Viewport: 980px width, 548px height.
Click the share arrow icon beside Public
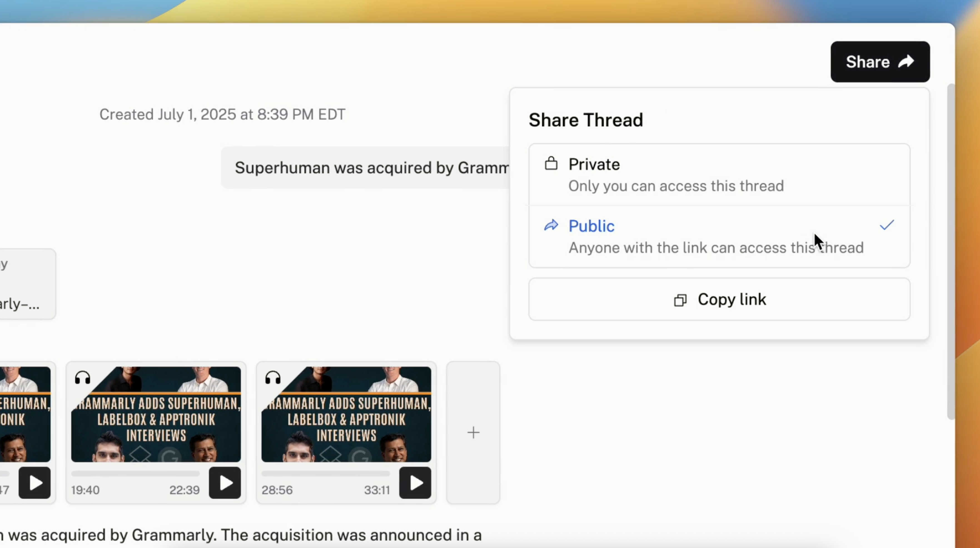click(551, 225)
